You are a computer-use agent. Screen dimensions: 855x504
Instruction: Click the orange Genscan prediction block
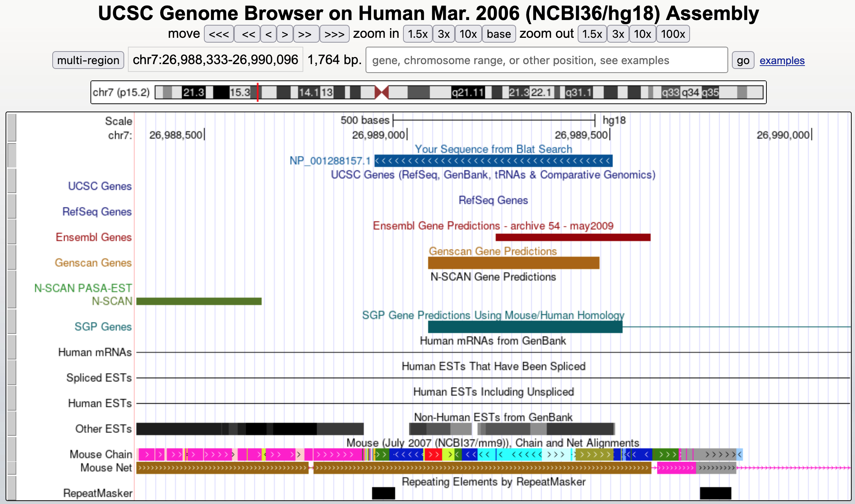click(514, 263)
